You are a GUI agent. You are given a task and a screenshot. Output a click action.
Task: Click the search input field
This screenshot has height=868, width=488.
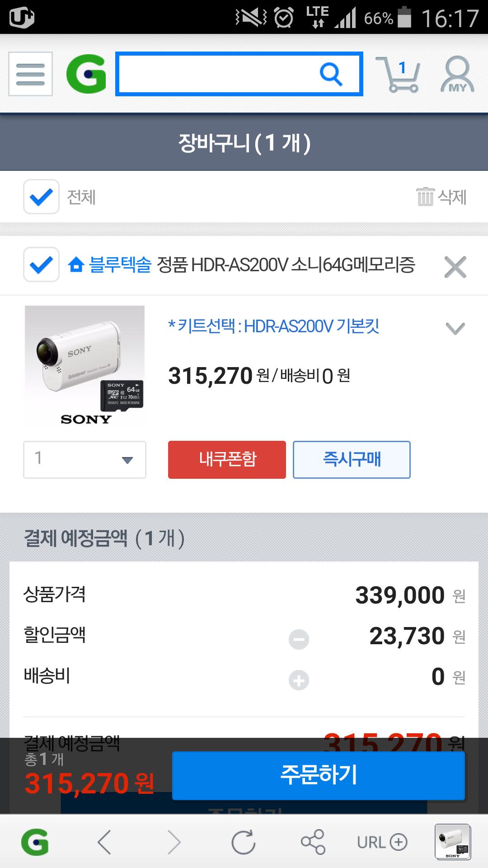[217, 74]
